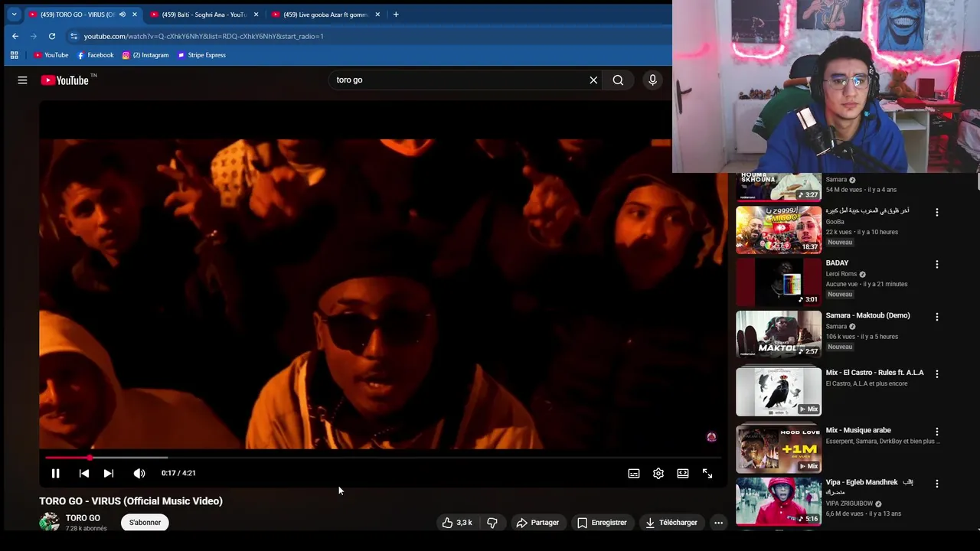Open Mix - Musique arabe thumbnail

(779, 448)
